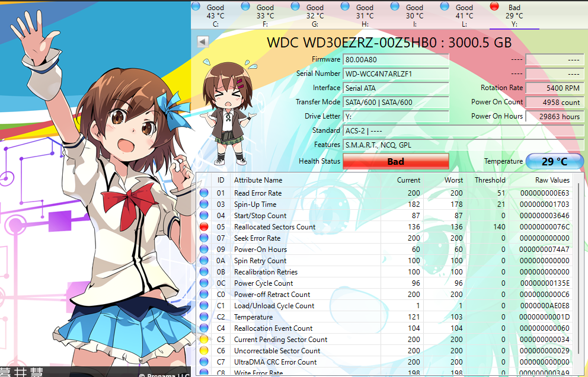588x377 pixels.
Task: Click the ID column header
Action: 221,180
